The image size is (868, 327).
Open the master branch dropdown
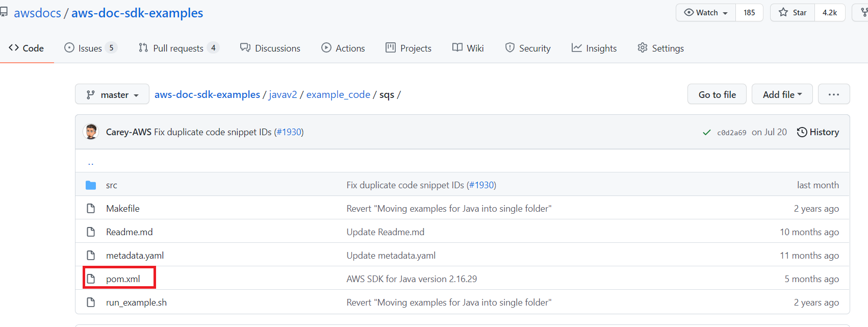pos(112,94)
